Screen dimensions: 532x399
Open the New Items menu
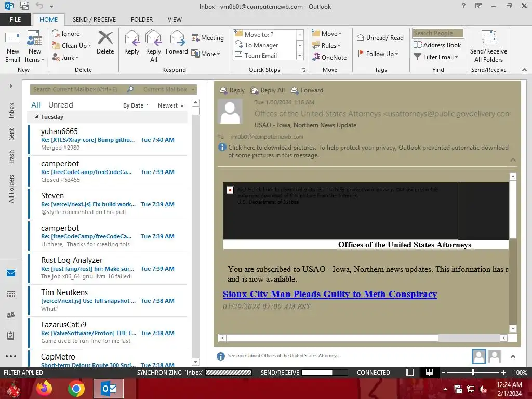[x=35, y=47]
